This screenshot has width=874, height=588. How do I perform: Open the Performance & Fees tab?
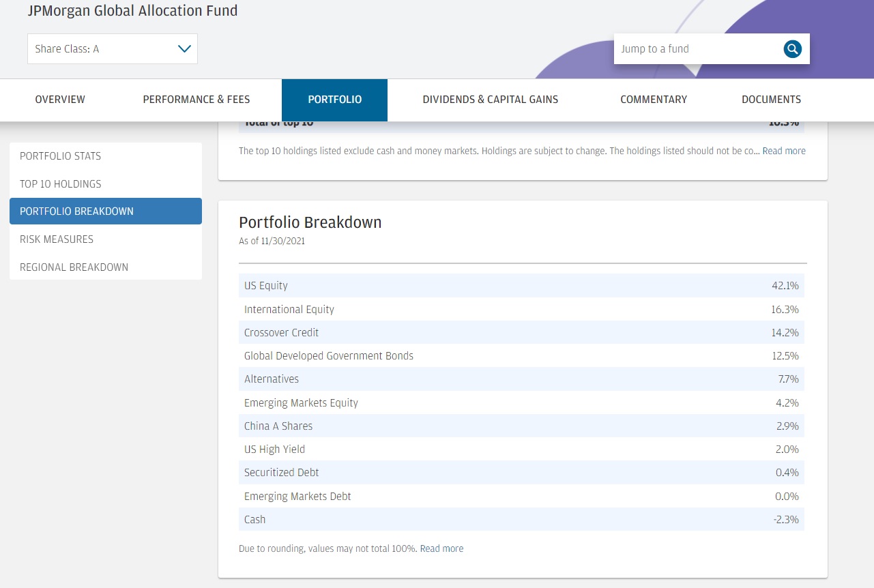pos(196,100)
